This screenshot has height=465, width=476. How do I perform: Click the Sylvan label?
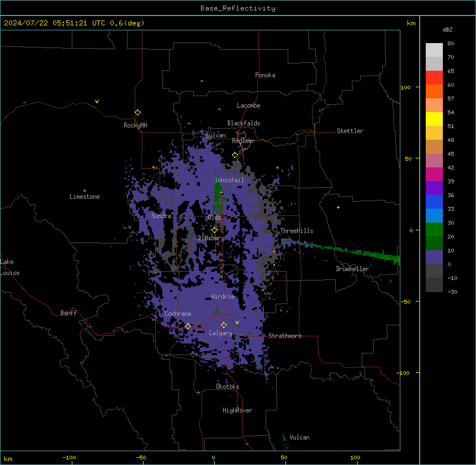[215, 135]
